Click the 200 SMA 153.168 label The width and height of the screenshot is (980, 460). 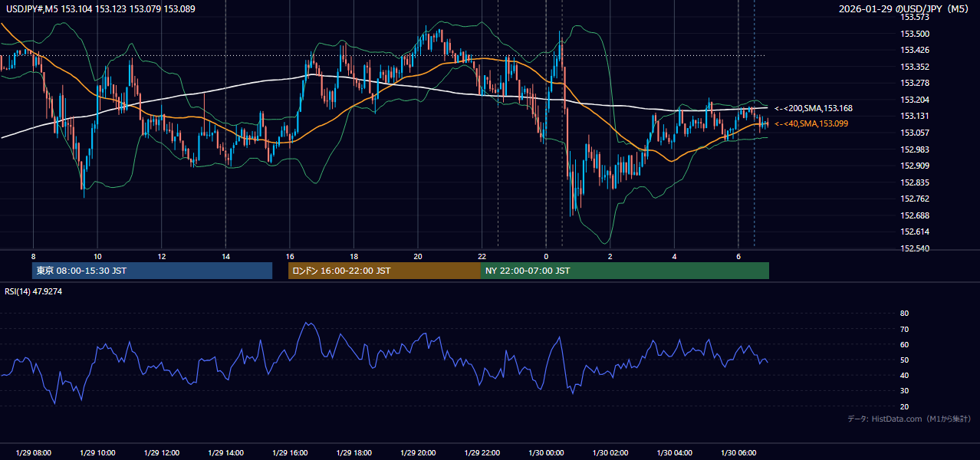point(814,109)
